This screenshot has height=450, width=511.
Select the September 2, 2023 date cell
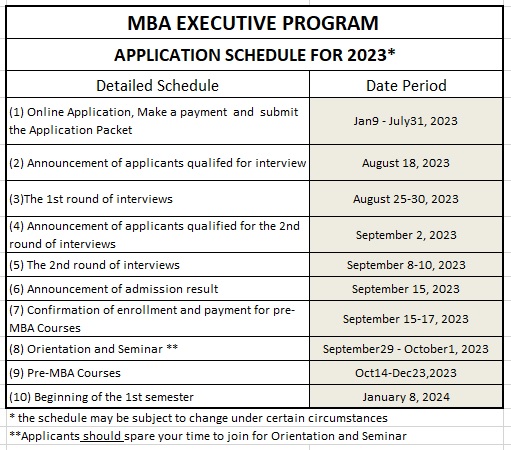click(x=406, y=235)
